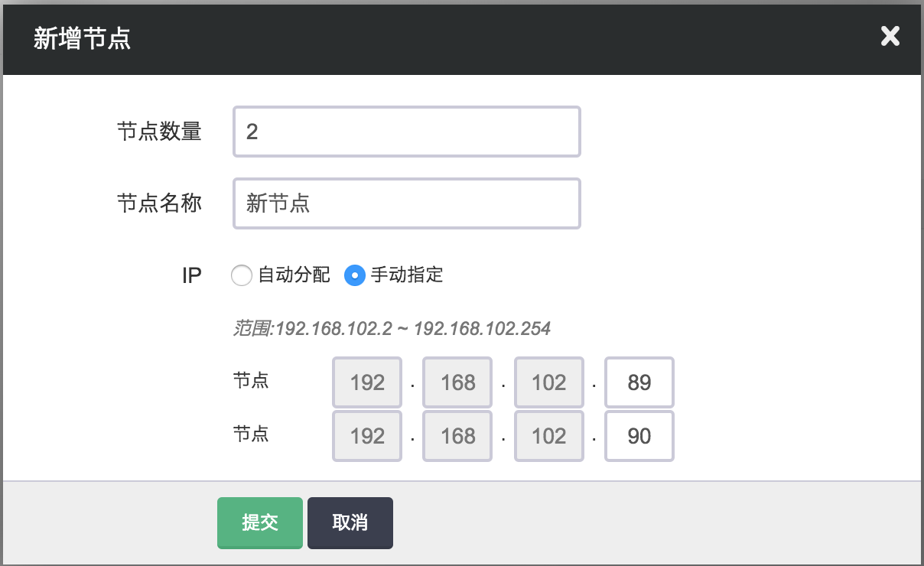Click second node's 102 octet box
Viewport: 924px width, 566px height.
click(548, 436)
